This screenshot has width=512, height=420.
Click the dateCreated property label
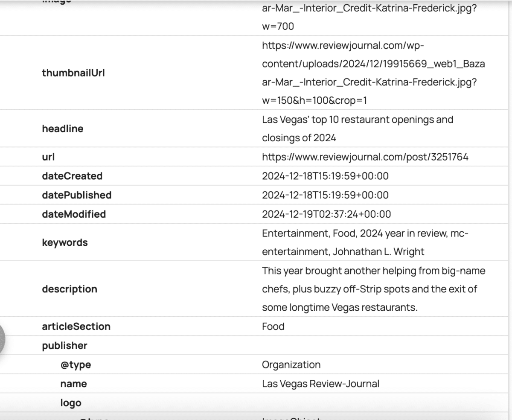tap(72, 176)
